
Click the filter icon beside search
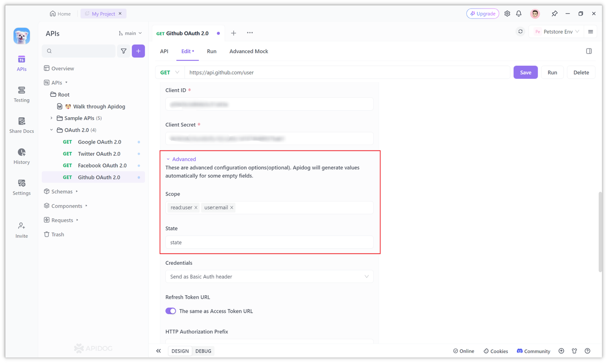[123, 51]
